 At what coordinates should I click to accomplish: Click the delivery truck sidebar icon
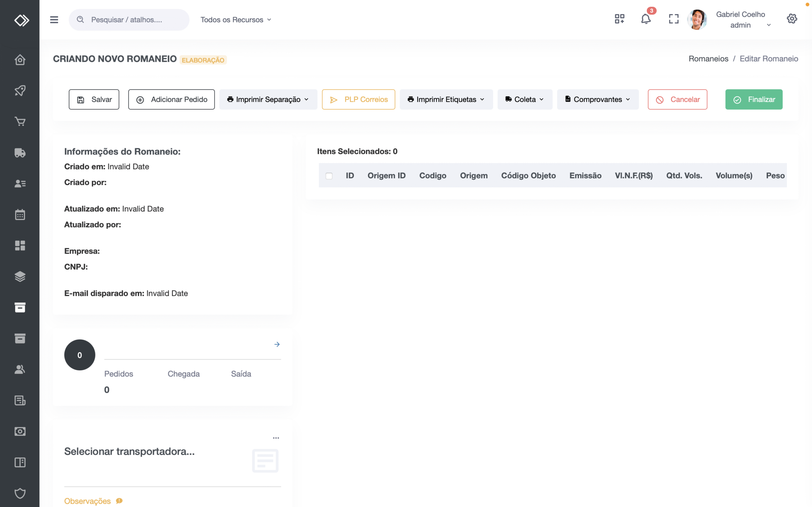pos(20,152)
